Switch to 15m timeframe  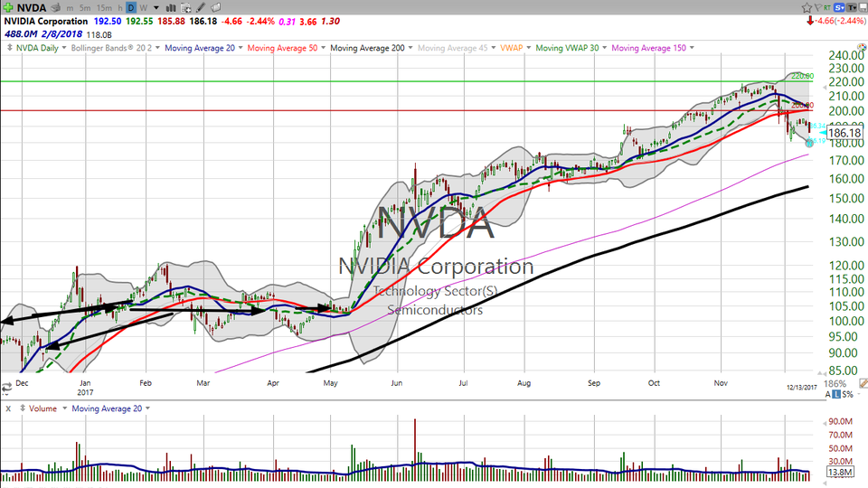[104, 8]
